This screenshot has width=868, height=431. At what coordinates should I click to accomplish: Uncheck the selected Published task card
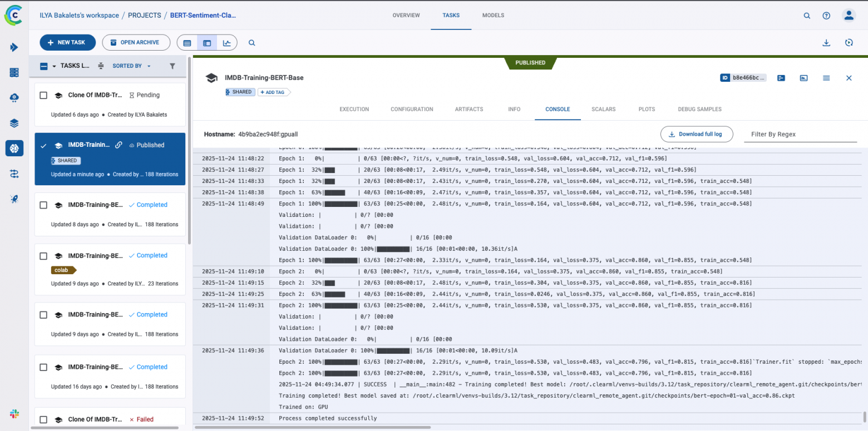pyautogui.click(x=43, y=145)
